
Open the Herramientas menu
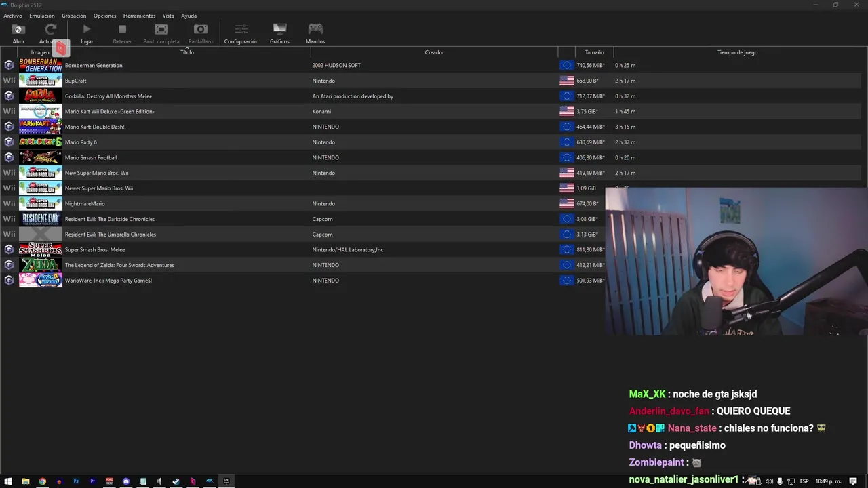139,16
